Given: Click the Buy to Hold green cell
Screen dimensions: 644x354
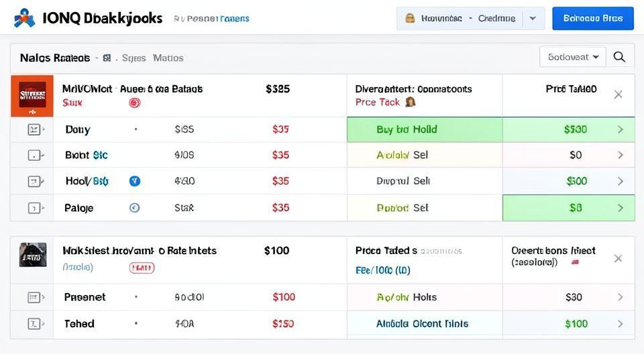Looking at the screenshot, I should coord(424,129).
